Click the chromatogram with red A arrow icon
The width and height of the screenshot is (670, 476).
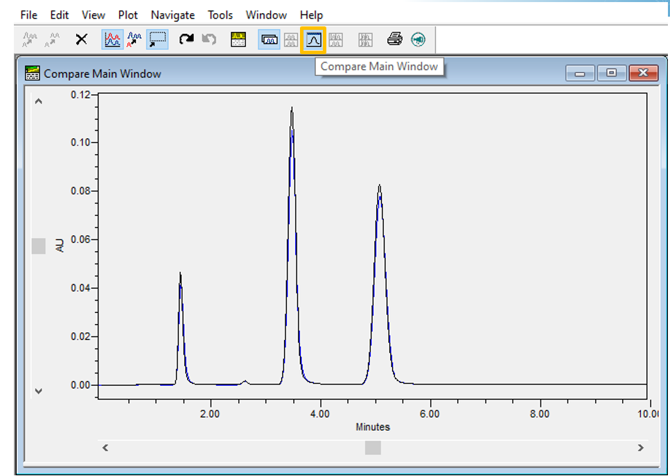point(134,40)
